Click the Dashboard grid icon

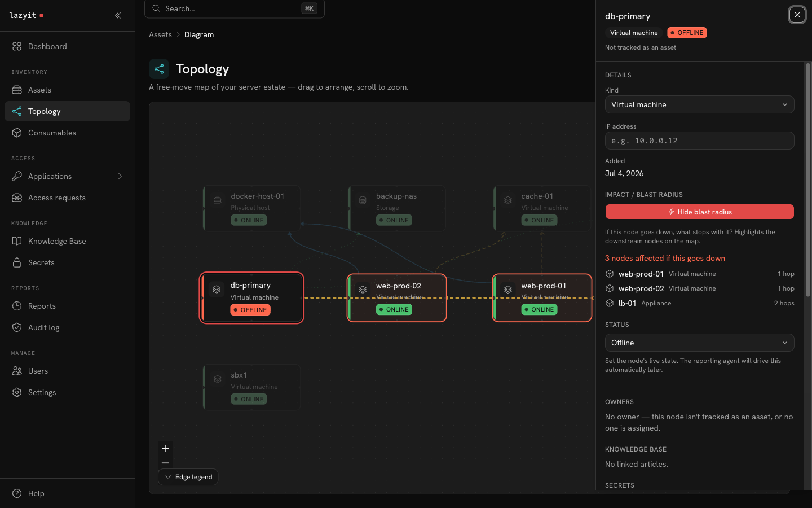pyautogui.click(x=17, y=46)
